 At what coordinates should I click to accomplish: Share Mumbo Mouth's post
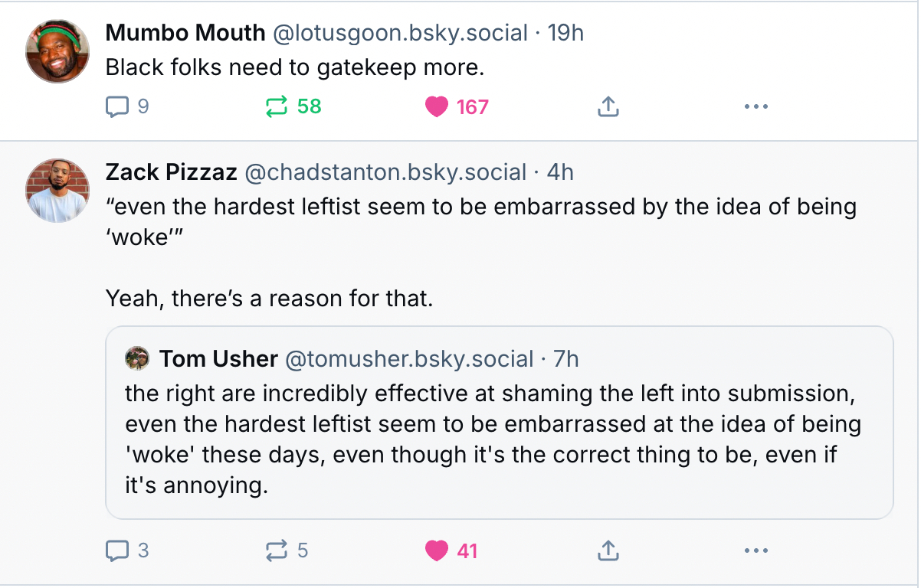click(608, 107)
